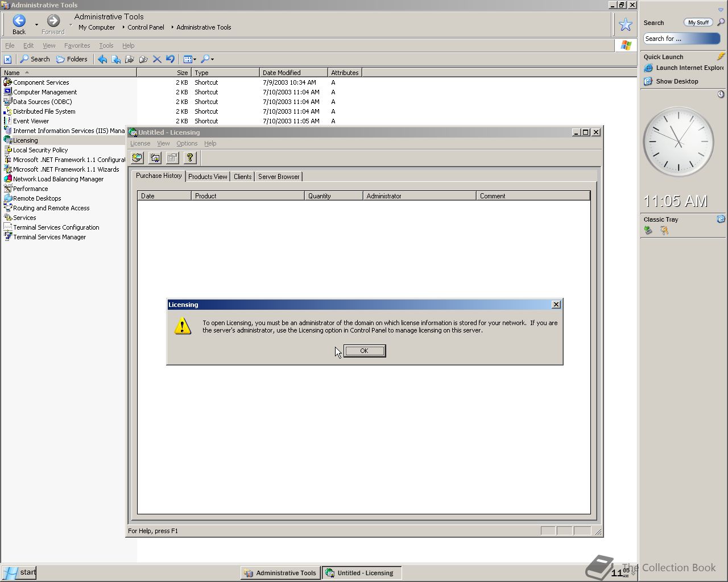Viewport: 728px width, 582px height.
Task: Open the sidebar options dropdown arrow at top
Action: tap(721, 10)
